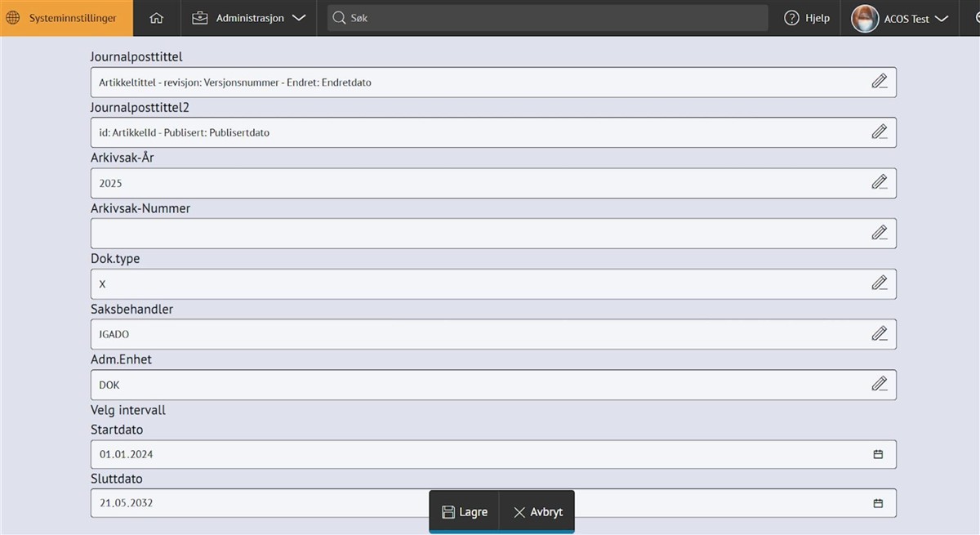Save changes with the Lagre button
The width and height of the screenshot is (980, 535).
(465, 512)
